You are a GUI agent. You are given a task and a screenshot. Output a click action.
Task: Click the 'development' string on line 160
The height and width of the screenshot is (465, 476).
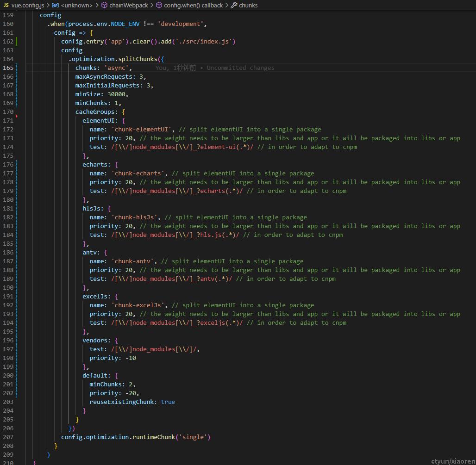(x=180, y=24)
